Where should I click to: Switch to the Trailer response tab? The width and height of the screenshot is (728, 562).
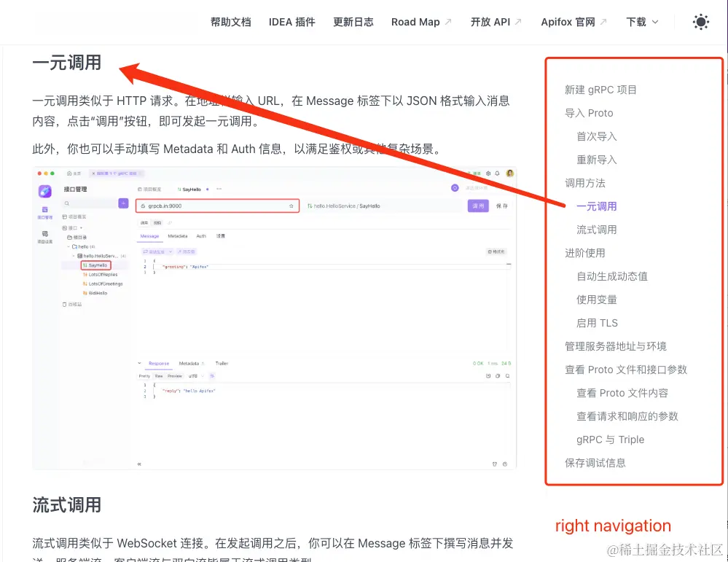coord(222,364)
